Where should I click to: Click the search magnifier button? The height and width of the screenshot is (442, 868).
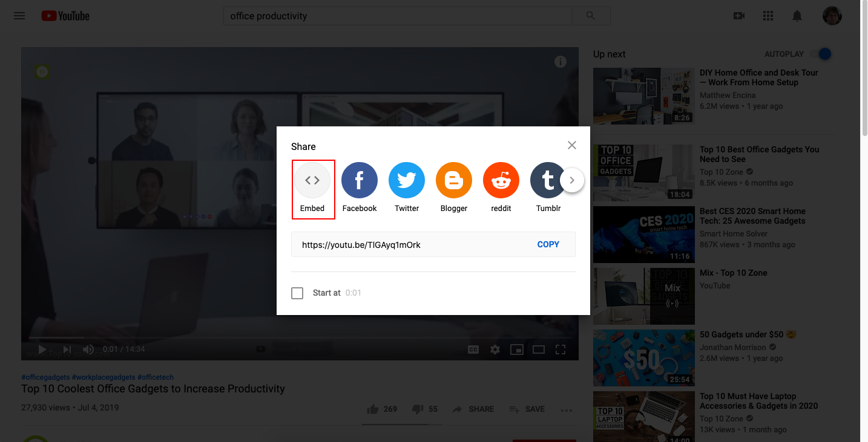pyautogui.click(x=591, y=16)
